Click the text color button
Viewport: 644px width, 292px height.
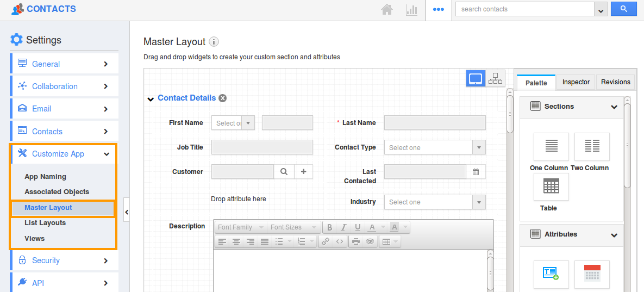click(372, 227)
